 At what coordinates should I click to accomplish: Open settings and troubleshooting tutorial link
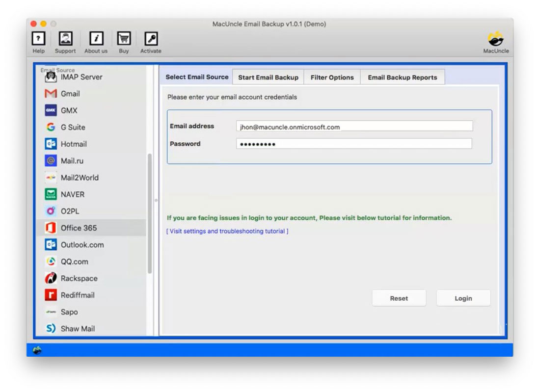pyautogui.click(x=227, y=231)
